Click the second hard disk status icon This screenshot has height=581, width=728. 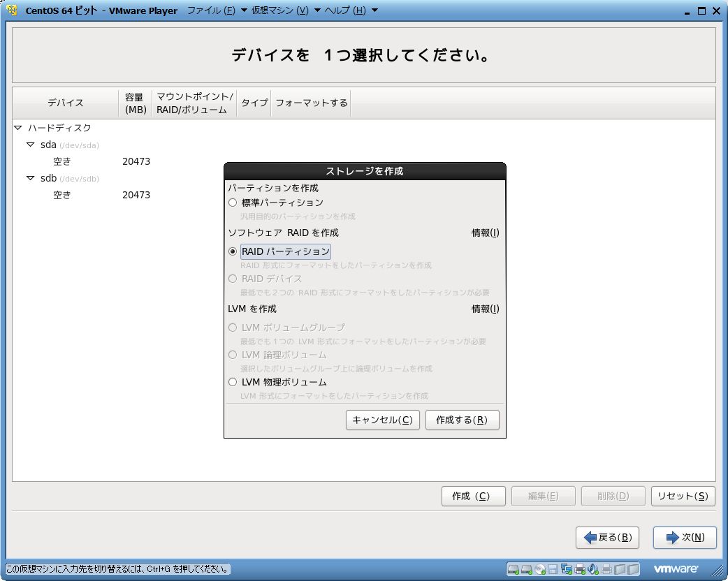[x=527, y=569]
